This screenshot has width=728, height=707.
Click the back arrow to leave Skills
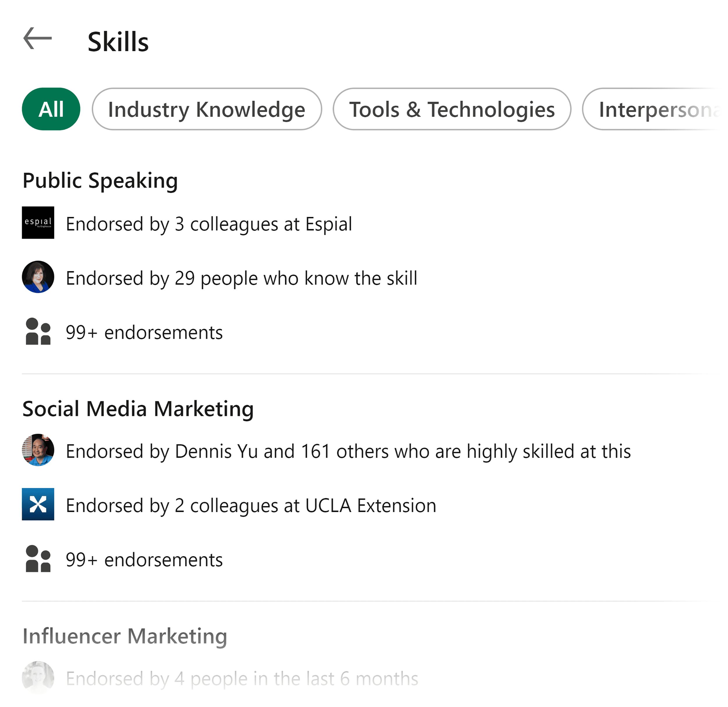coord(37,38)
